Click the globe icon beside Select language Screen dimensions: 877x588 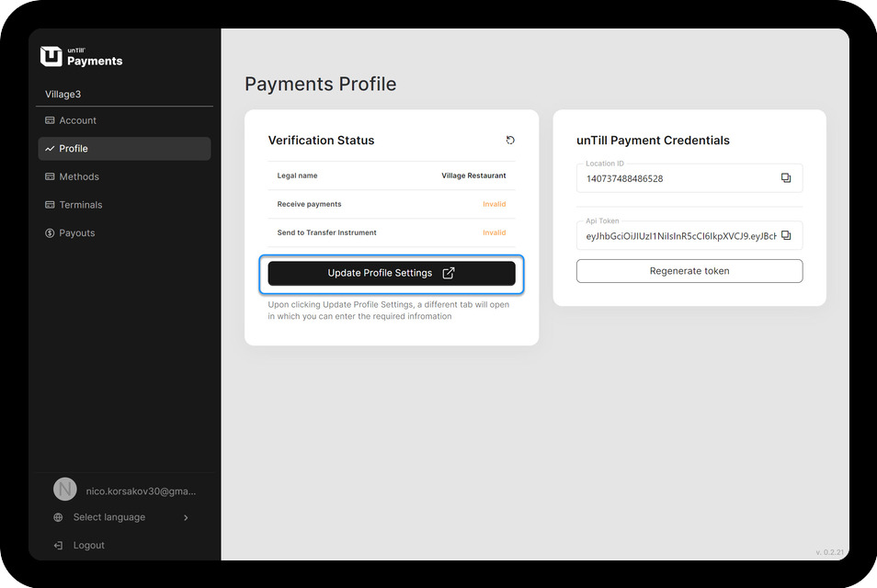pos(58,517)
